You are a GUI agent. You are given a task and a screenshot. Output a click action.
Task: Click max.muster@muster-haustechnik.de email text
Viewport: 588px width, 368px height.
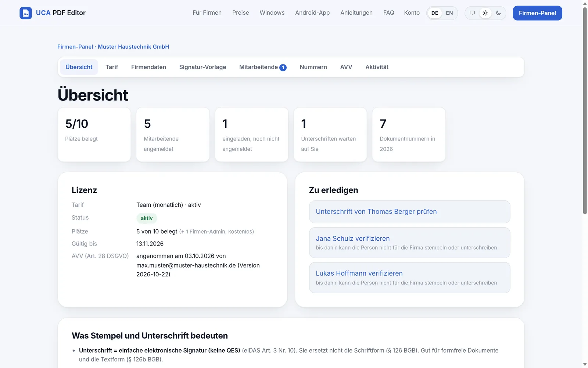(186, 265)
